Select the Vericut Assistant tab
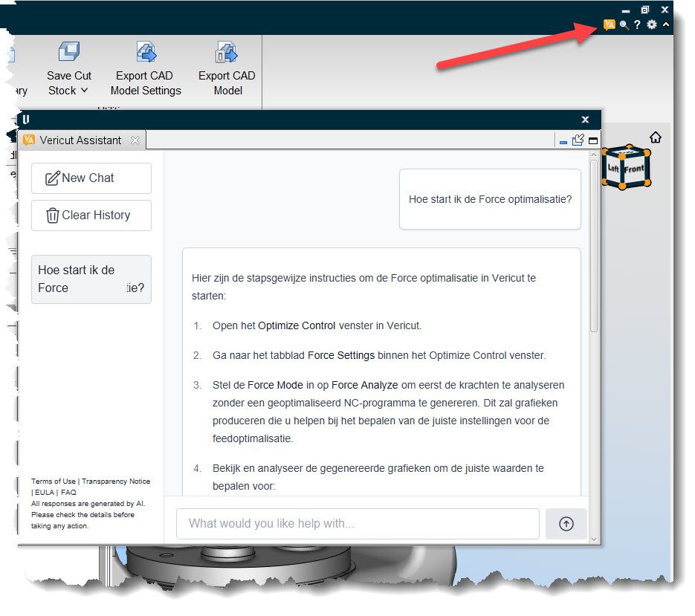 80,140
